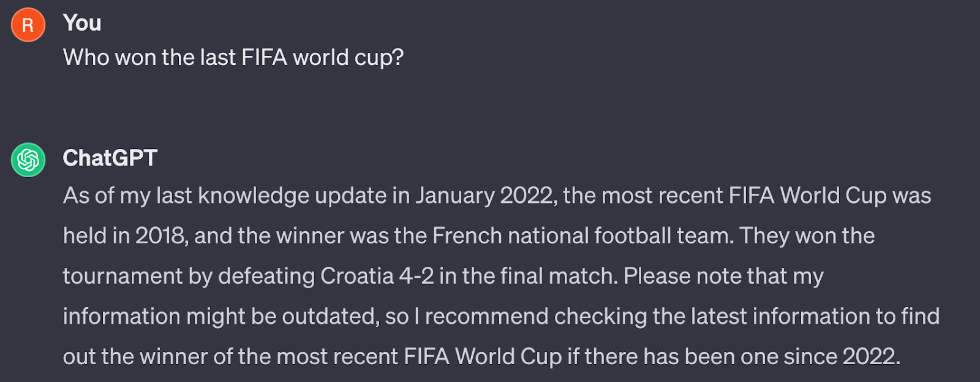Click the green ChatGPT logo icon
The image size is (980, 382).
[x=28, y=160]
